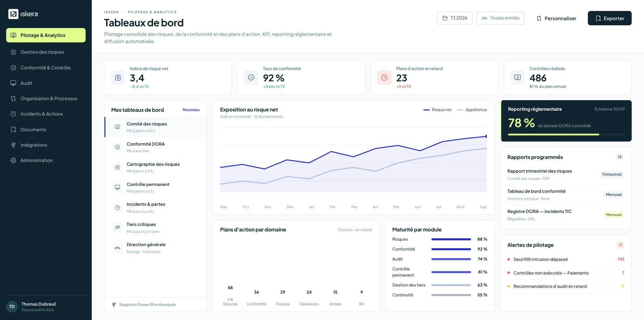Open Rapports Power BI embarqués link

coord(148,305)
